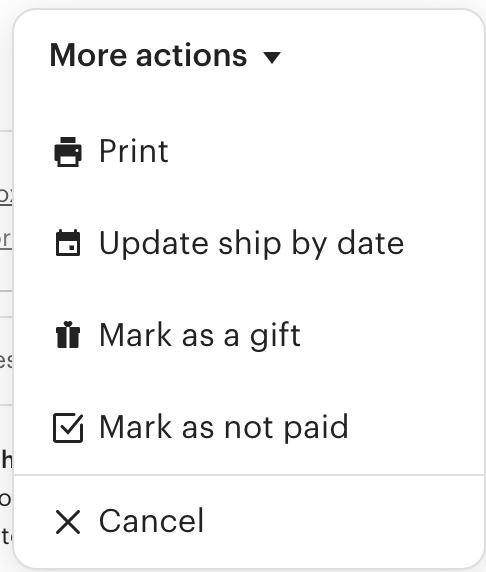Click the bold "h" fragment at left edge
The width and height of the screenshot is (486, 572).
pos(7,460)
